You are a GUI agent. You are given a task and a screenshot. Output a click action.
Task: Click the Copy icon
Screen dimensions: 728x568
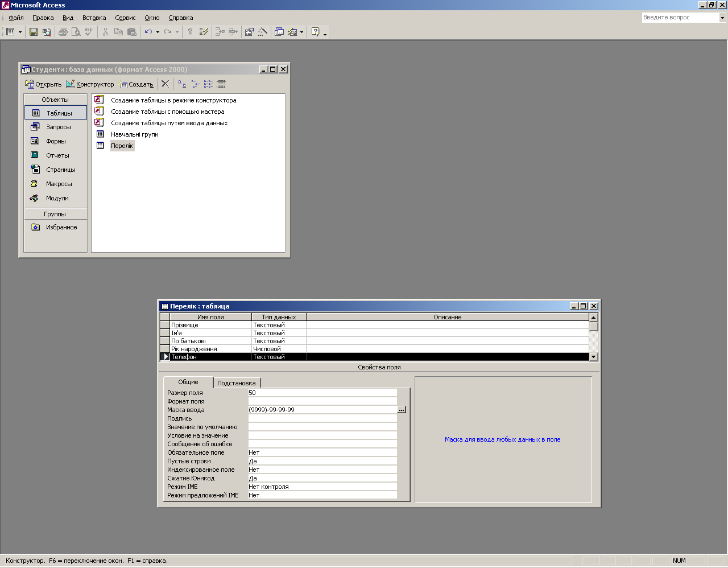click(118, 32)
